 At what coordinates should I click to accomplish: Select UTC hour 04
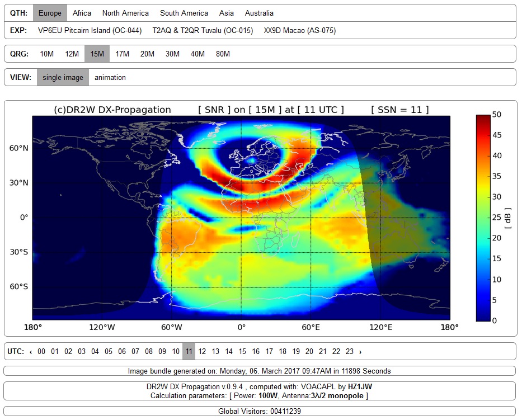(x=95, y=351)
